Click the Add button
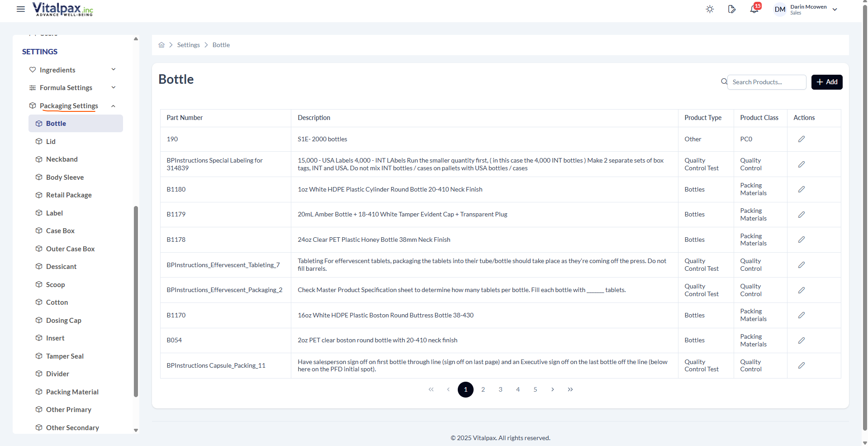The height and width of the screenshot is (446, 868). [x=826, y=82]
